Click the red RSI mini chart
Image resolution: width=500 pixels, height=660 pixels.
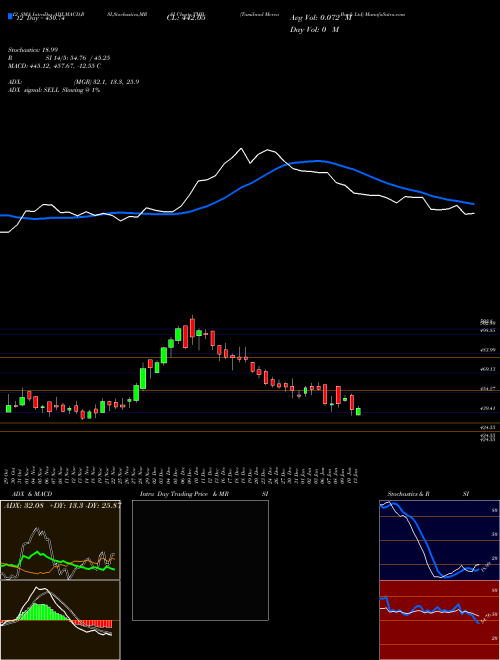(439, 620)
